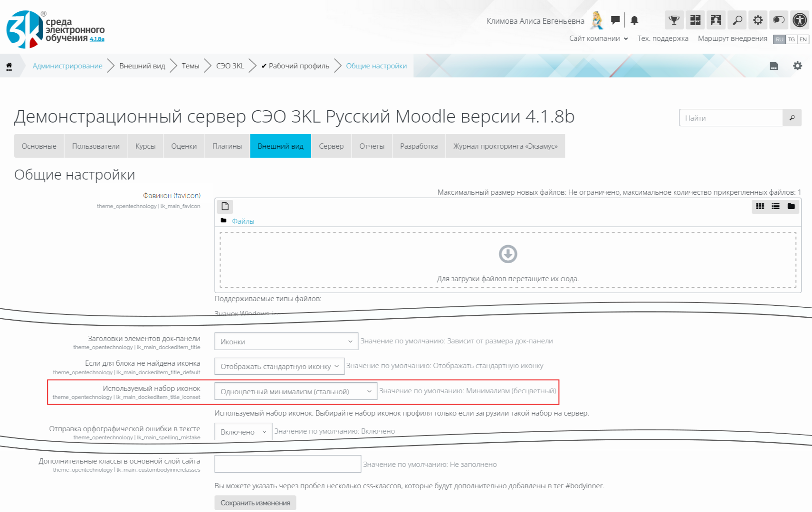The height and width of the screenshot is (512, 812).
Task: Switch language to EN
Action: pos(803,39)
